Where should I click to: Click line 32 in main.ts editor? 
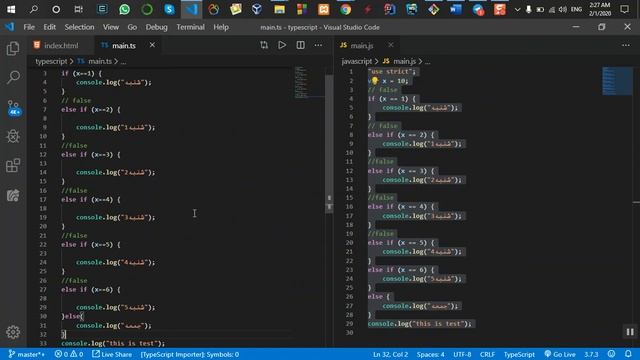176,334
